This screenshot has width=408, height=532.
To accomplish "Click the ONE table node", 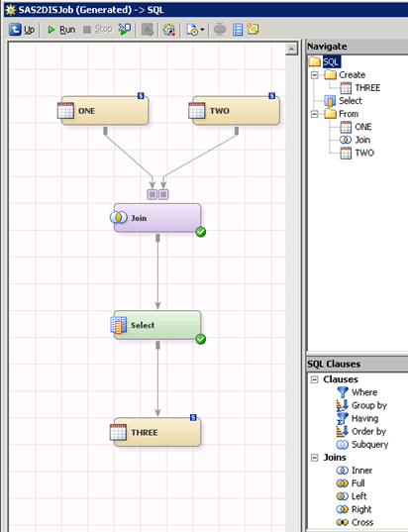I will 104,111.
